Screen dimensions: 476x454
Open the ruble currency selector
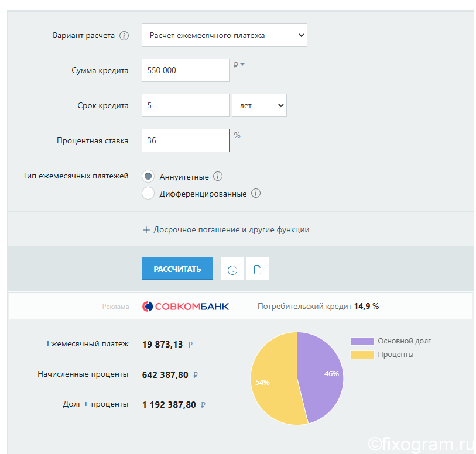(x=239, y=64)
